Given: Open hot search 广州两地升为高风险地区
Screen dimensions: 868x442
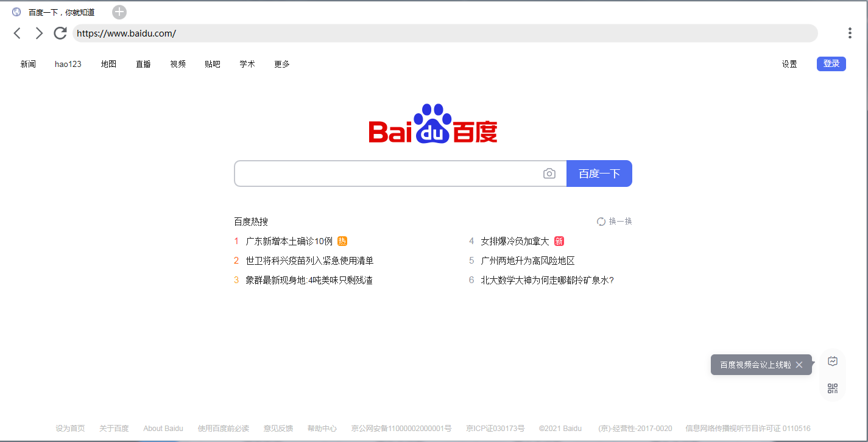Looking at the screenshot, I should 528,261.
